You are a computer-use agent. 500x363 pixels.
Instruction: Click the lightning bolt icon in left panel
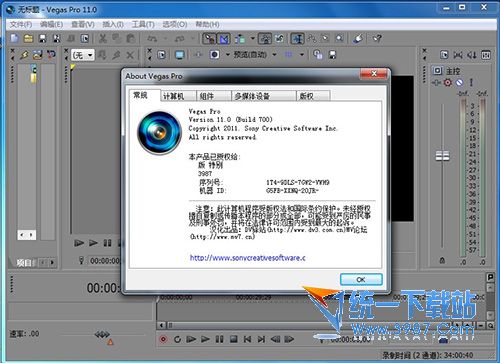pyautogui.click(x=24, y=55)
